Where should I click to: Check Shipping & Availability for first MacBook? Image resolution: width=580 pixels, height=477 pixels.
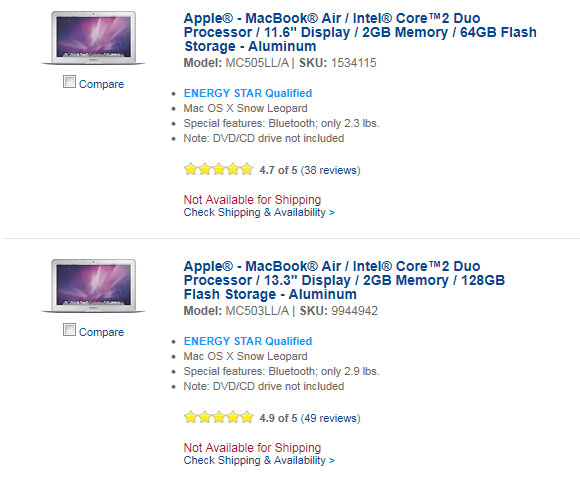pyautogui.click(x=259, y=213)
